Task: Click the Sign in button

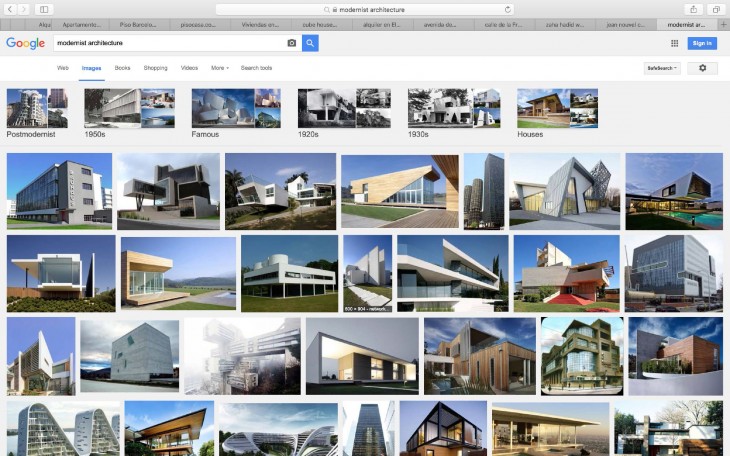Action: 702,43
